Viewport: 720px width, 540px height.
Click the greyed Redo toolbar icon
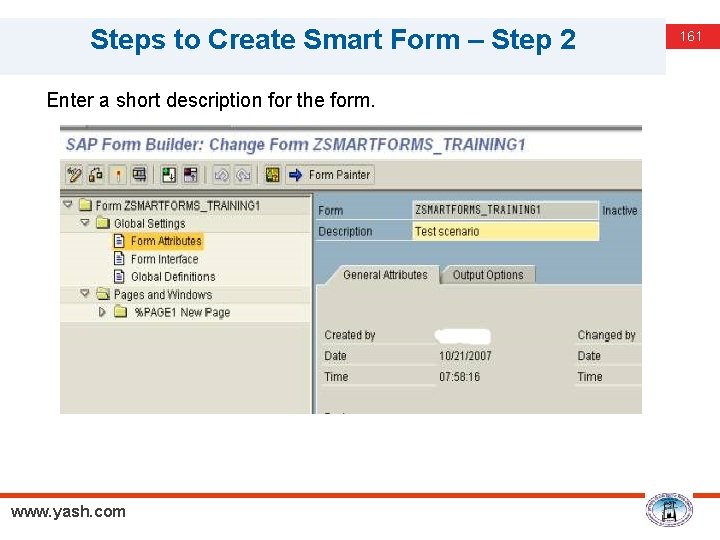pos(243,175)
